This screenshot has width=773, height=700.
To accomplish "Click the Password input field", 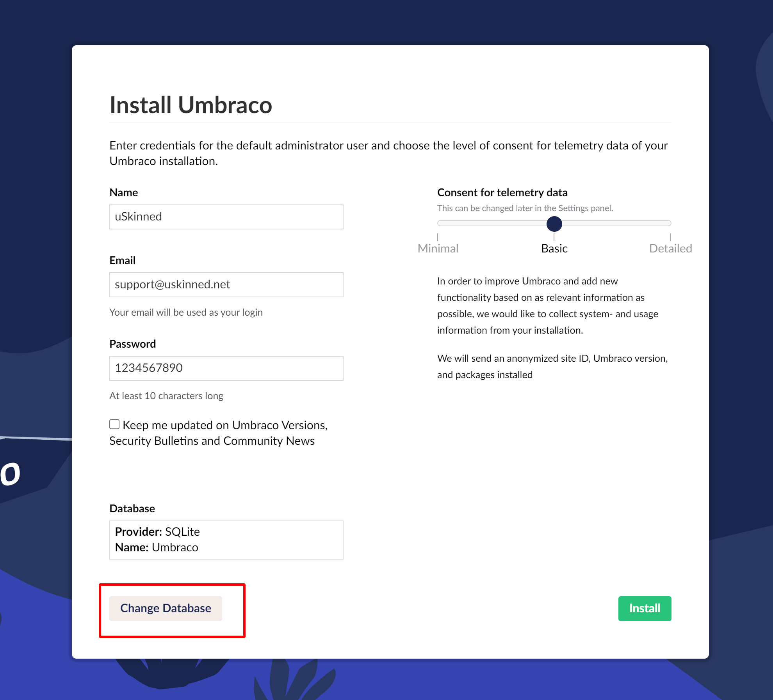I will (x=226, y=368).
